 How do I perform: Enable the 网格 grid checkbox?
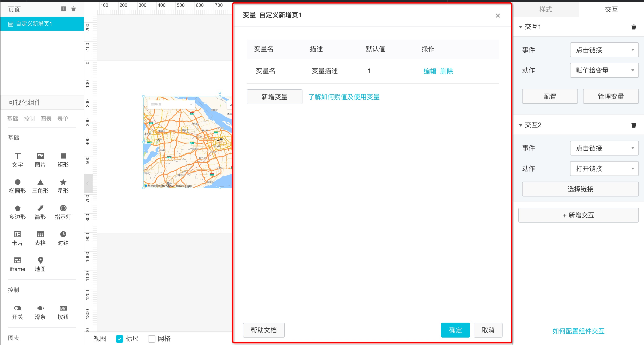[151, 339]
